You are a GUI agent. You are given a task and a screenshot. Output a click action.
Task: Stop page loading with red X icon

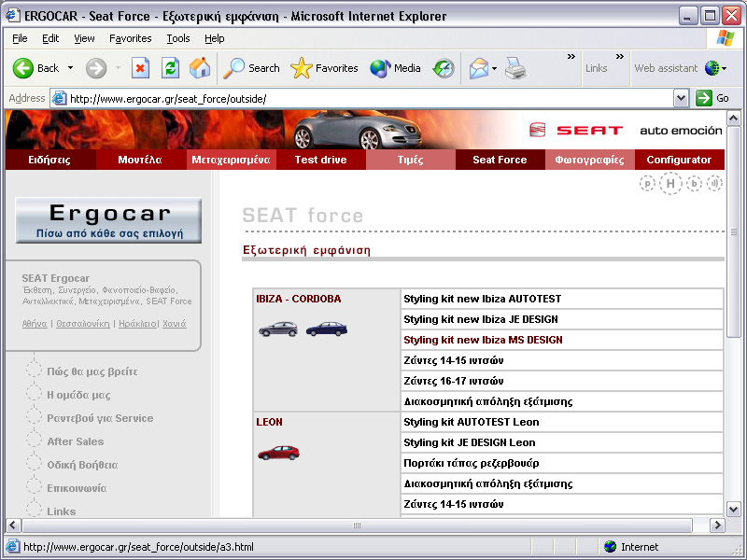(140, 68)
